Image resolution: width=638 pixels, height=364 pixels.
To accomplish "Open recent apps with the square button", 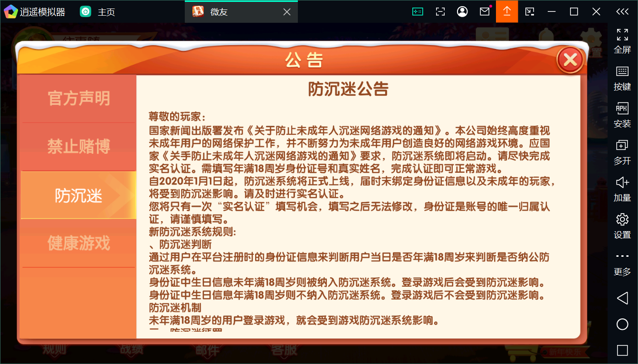I will tap(622, 350).
